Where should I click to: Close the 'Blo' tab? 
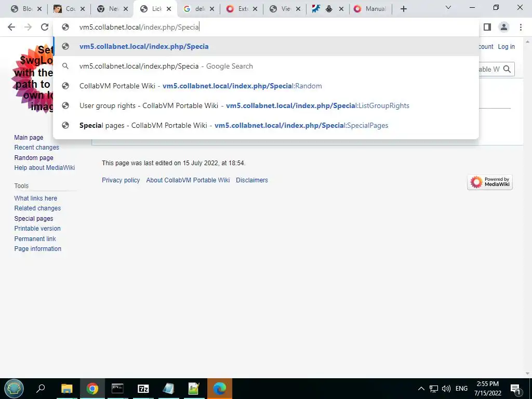click(39, 9)
